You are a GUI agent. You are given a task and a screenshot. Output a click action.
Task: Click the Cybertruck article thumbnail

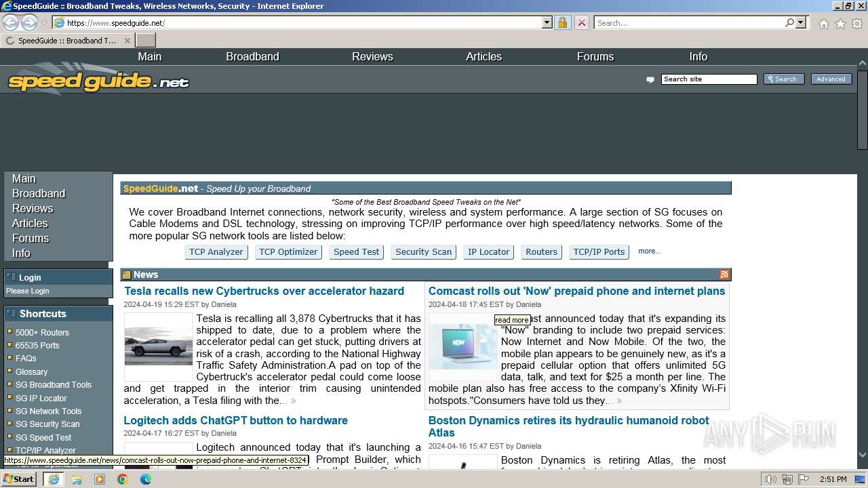(158, 346)
